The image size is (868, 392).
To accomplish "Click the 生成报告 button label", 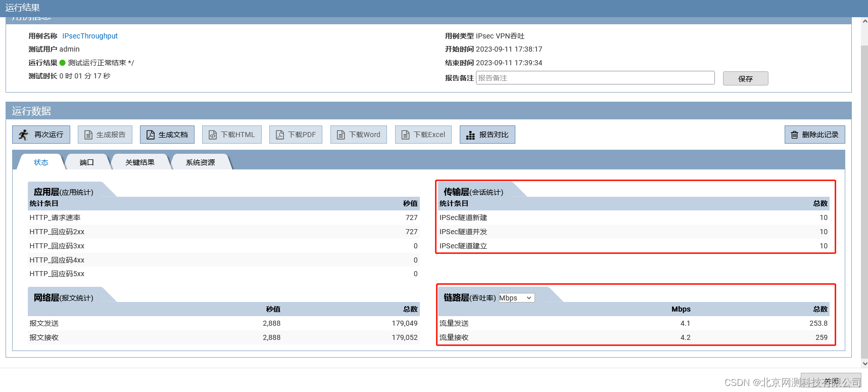I will pos(111,135).
